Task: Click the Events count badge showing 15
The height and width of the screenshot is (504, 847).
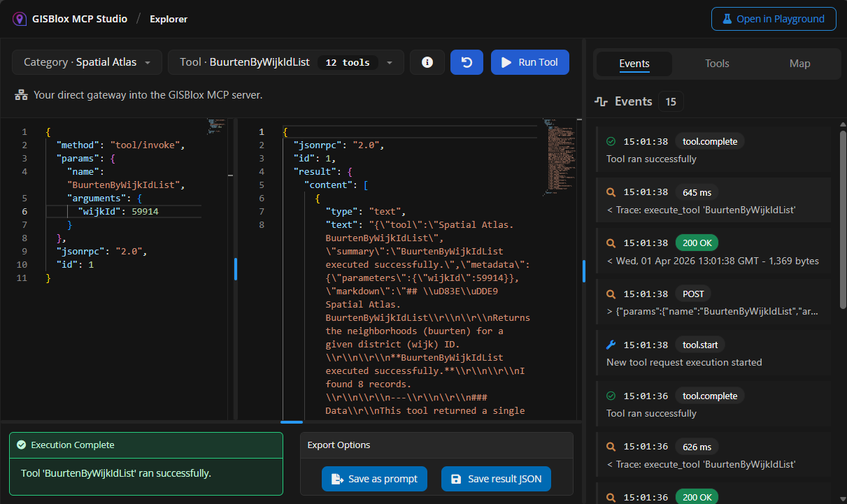Action: [x=671, y=101]
